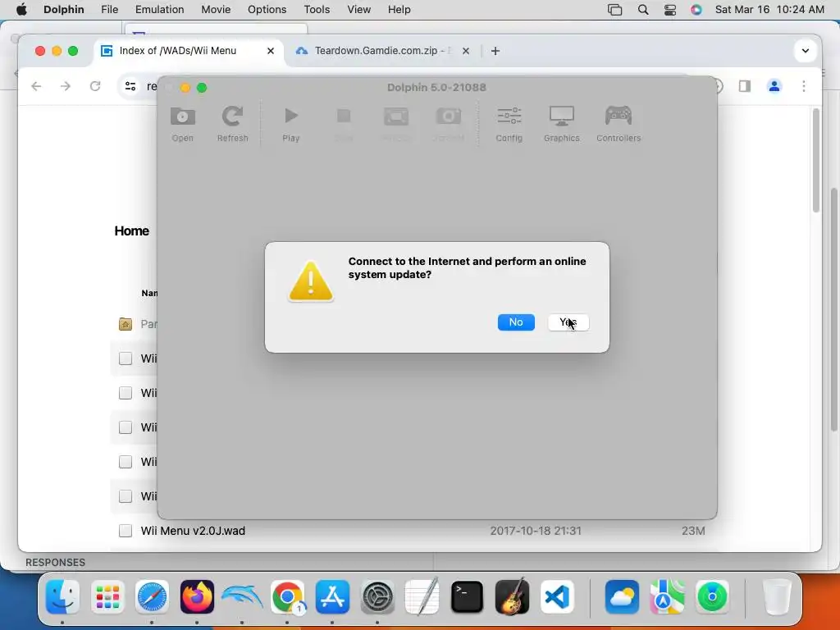Click the Stop icon in the Dolphin toolbar
Image resolution: width=840 pixels, height=630 pixels.
[x=344, y=124]
